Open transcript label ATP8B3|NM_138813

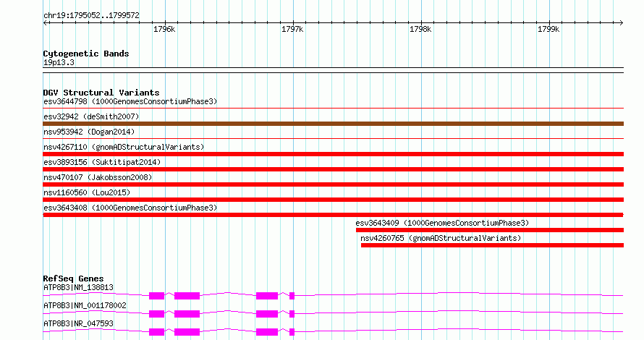[78, 287]
